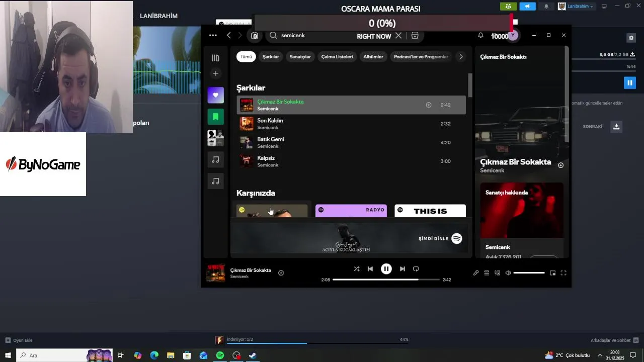Play the song Batık Gemi
The height and width of the screenshot is (362, 644).
[351, 142]
